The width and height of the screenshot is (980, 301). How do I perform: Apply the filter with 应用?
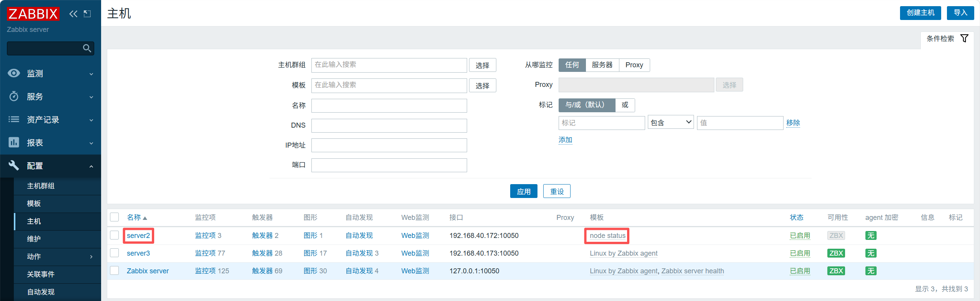[524, 191]
